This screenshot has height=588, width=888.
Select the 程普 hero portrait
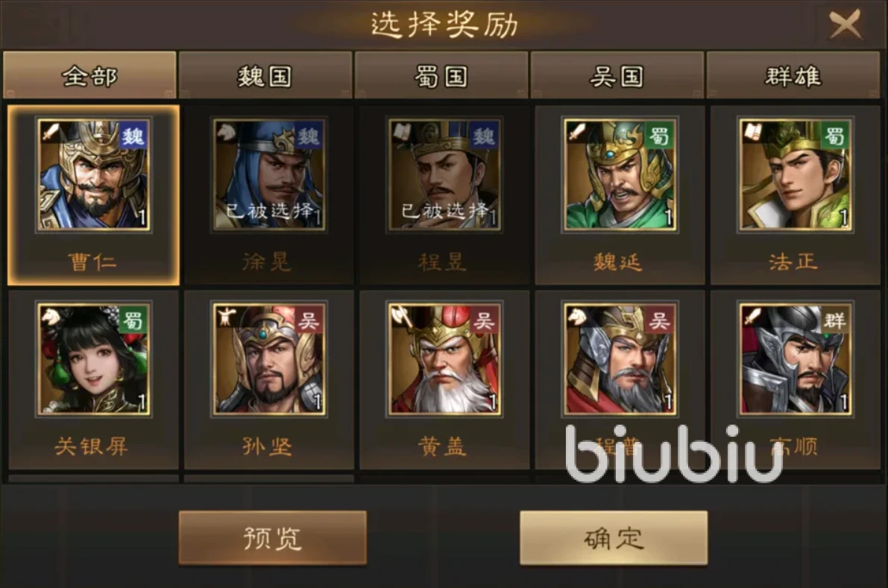click(x=620, y=358)
